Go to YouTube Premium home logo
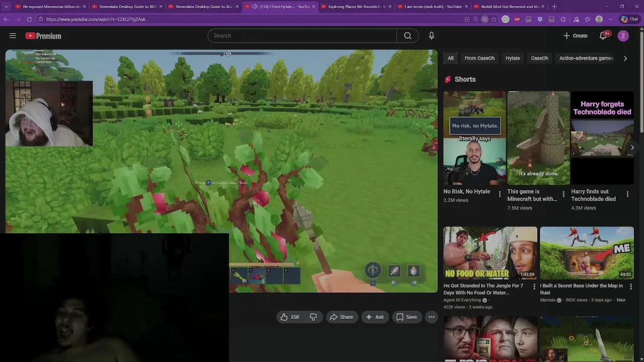 43,36
